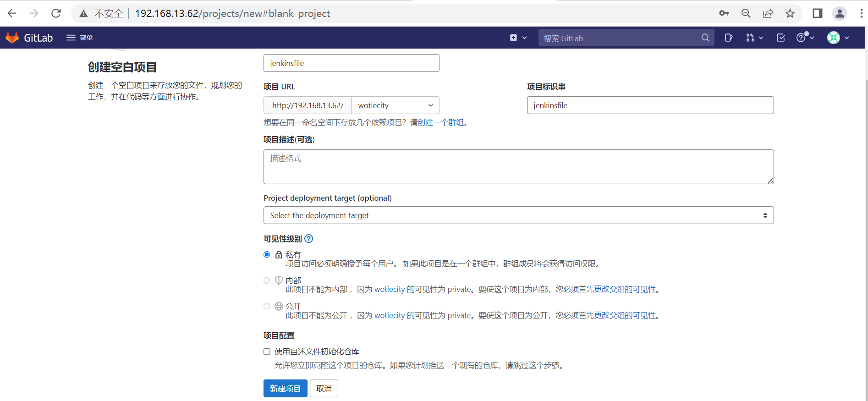Open the user avatar dropdown in navbar

(838, 38)
